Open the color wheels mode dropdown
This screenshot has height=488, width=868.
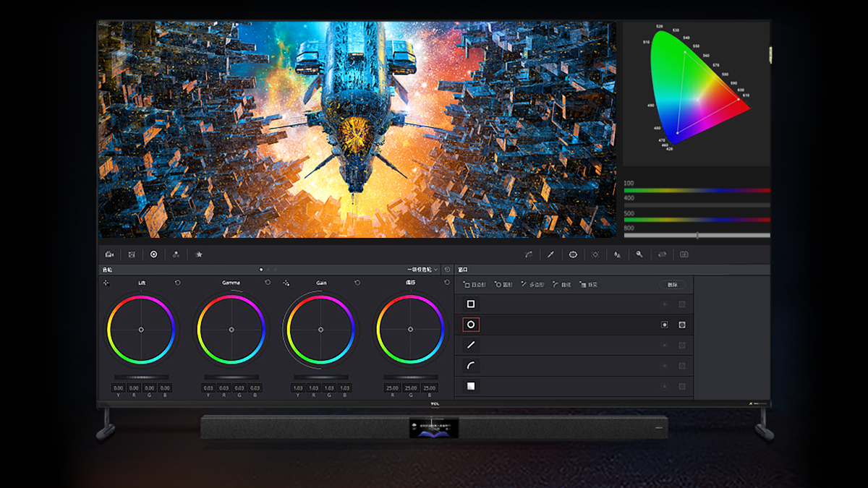point(422,270)
